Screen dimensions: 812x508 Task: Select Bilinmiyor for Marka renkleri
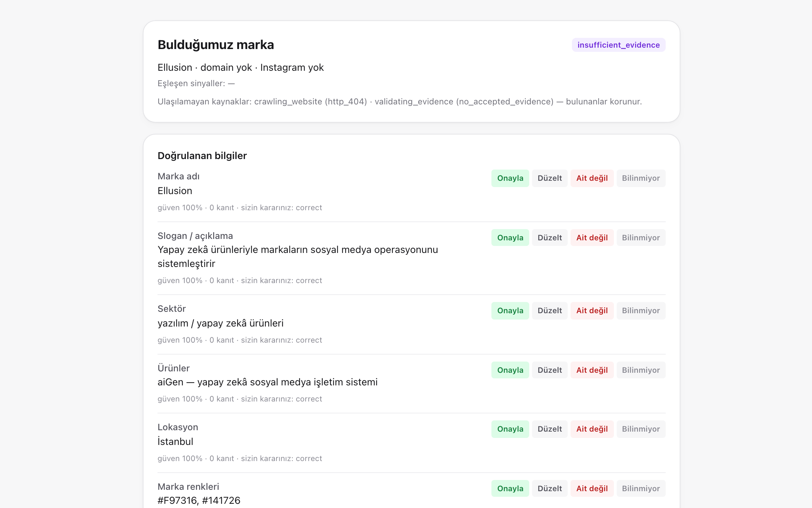click(x=641, y=489)
